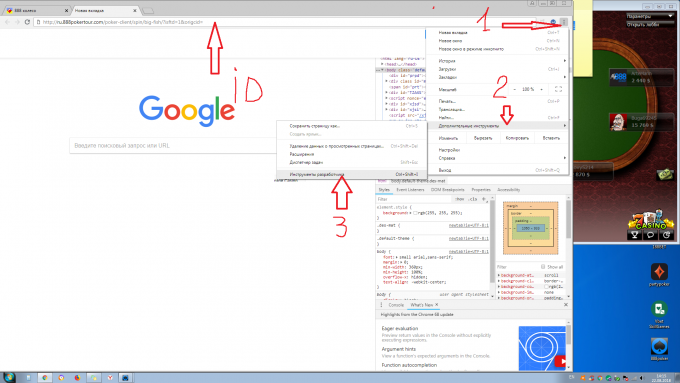Toggle the .cls class editor button
This screenshot has height=383, width=680.
472,199
